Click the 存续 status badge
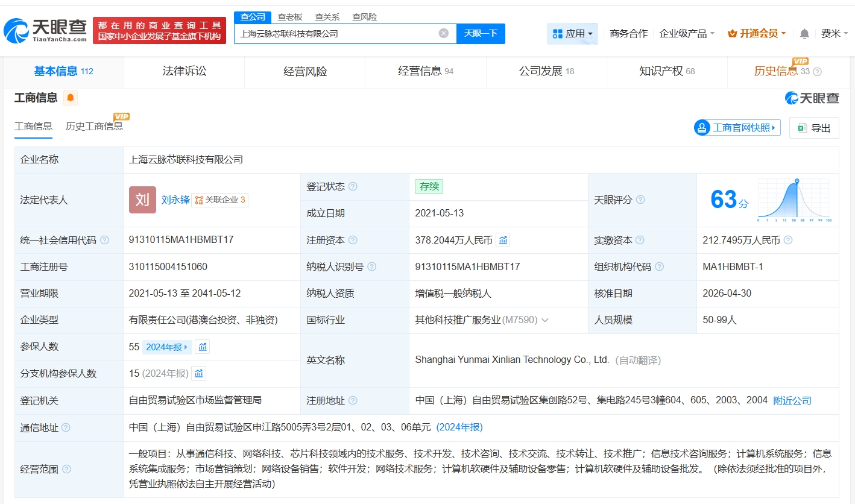Image resolution: width=855 pixels, height=504 pixels. [x=429, y=186]
